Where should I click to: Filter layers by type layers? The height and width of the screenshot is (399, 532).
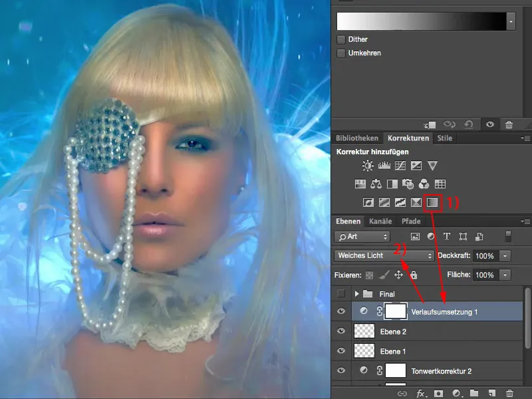(447, 236)
